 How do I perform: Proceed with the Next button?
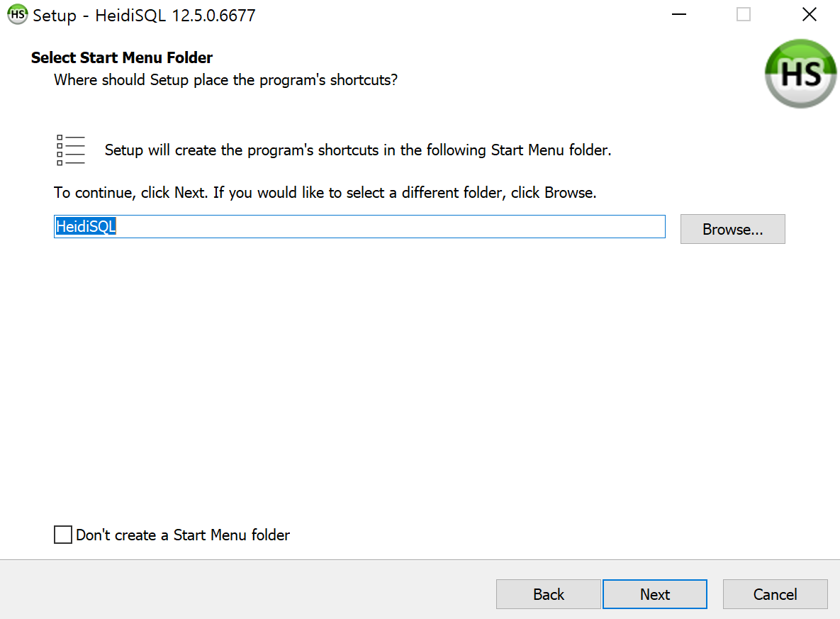coord(655,594)
